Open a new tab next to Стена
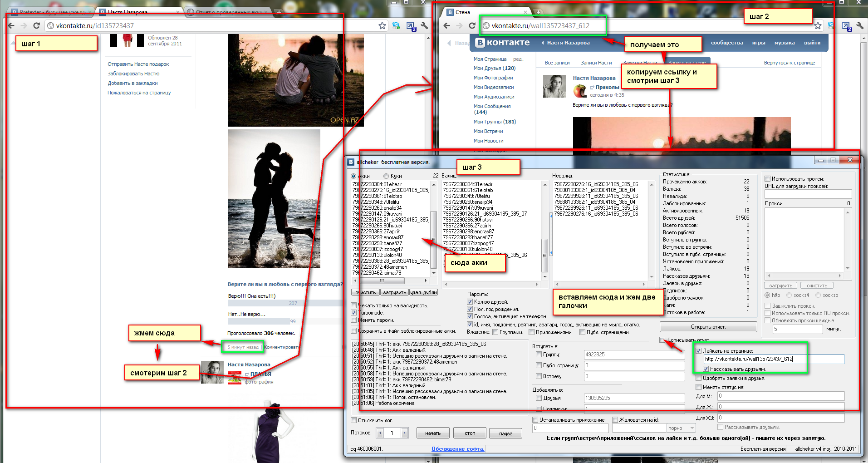 (539, 12)
